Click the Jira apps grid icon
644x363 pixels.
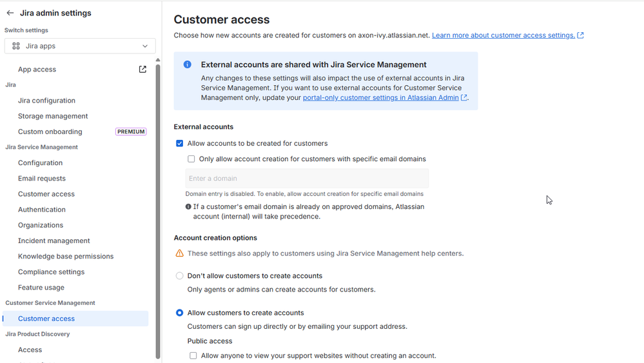pos(16,46)
